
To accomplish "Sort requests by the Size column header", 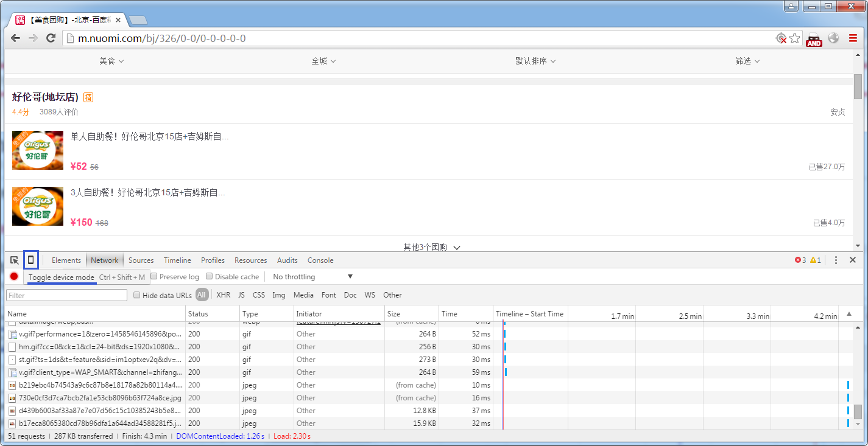I will click(412, 313).
